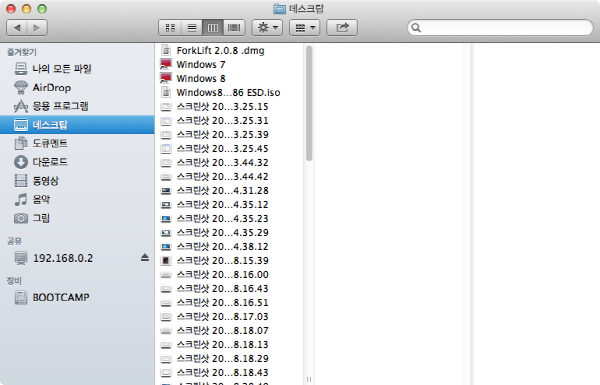Select 스크린샷 20...4.35.23 file
The height and width of the screenshot is (385, 600).
230,218
